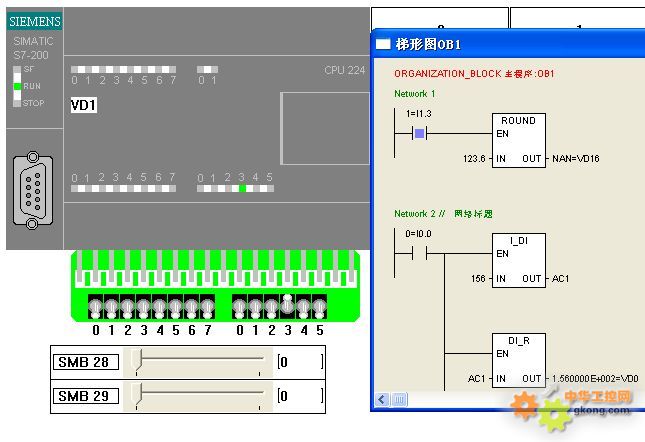This screenshot has height=442, width=645.
Task: Select the ROUND function block
Action: pos(519,140)
